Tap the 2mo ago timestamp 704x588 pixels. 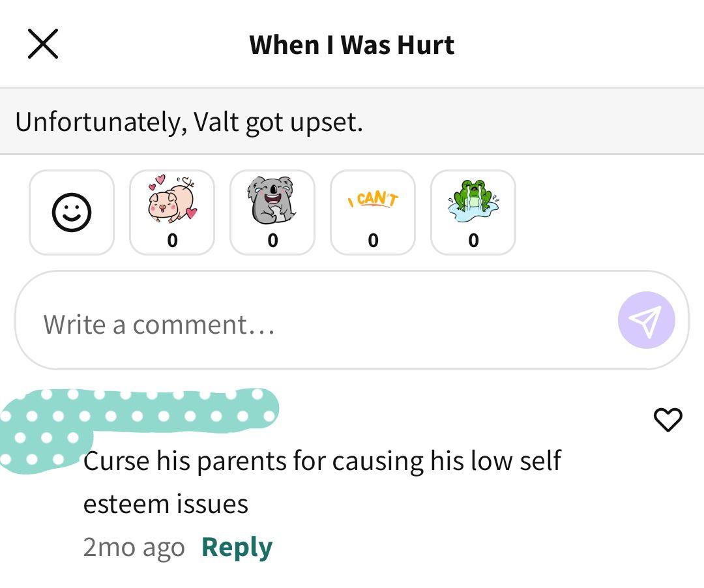pos(134,547)
